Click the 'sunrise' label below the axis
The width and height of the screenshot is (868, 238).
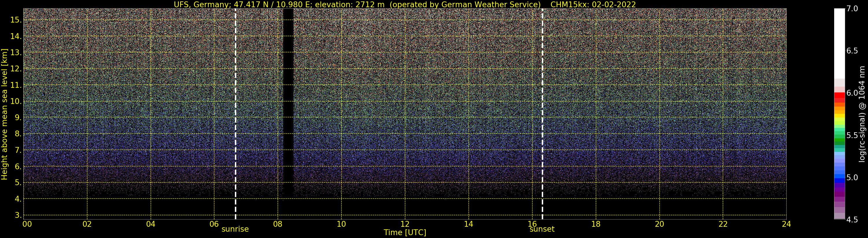coord(235,229)
